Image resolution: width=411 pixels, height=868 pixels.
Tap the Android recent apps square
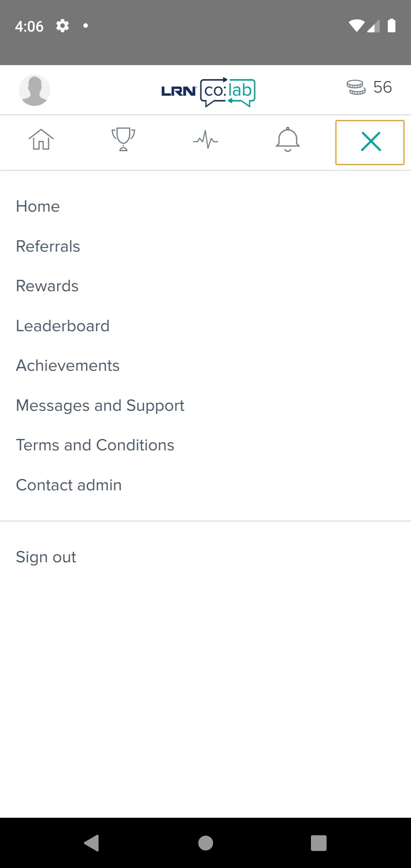tap(319, 843)
